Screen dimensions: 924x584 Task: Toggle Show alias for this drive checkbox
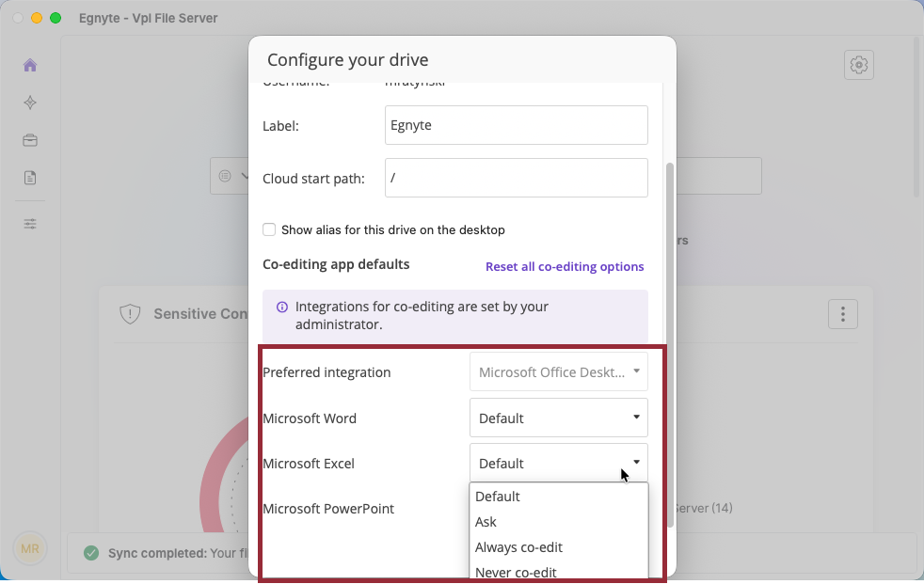click(269, 229)
